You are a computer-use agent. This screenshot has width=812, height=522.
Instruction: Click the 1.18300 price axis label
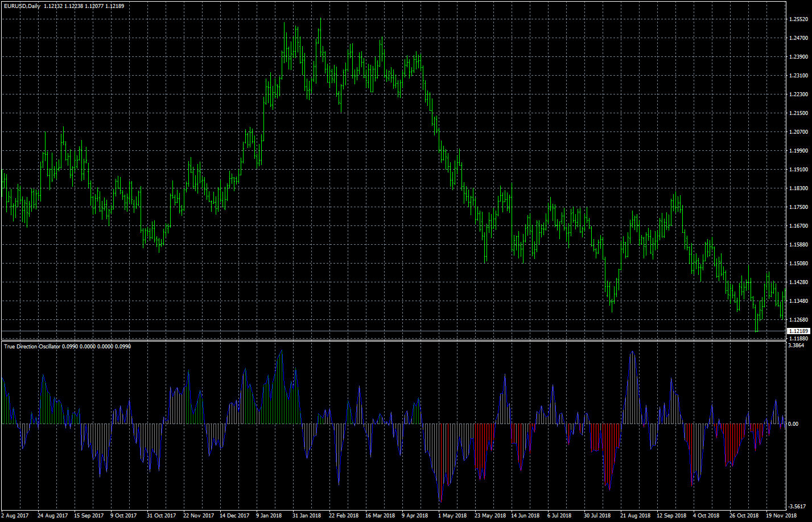(x=799, y=188)
